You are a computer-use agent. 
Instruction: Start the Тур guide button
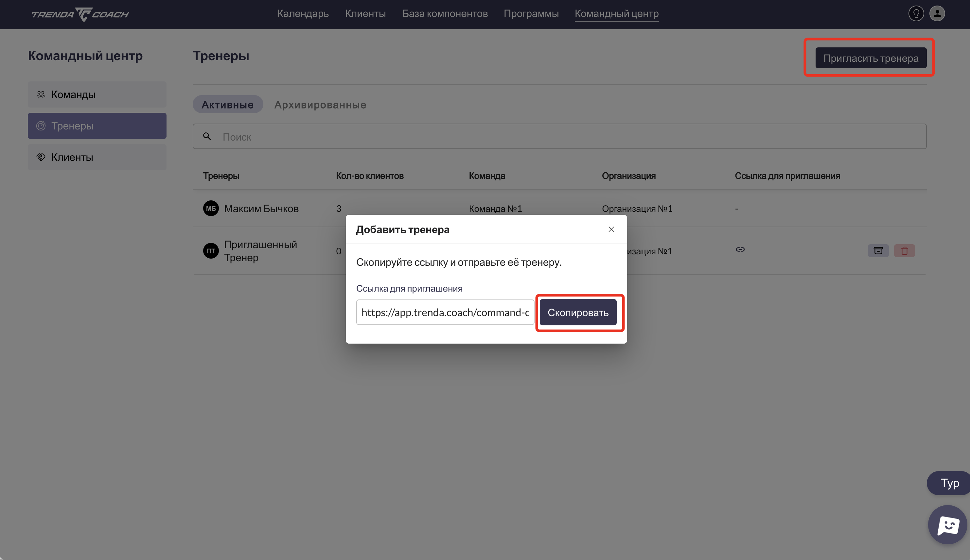949,483
